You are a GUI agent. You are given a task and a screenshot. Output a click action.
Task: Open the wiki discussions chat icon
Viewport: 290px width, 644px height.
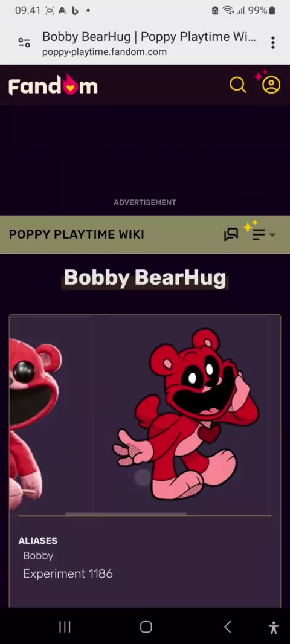coord(231,234)
